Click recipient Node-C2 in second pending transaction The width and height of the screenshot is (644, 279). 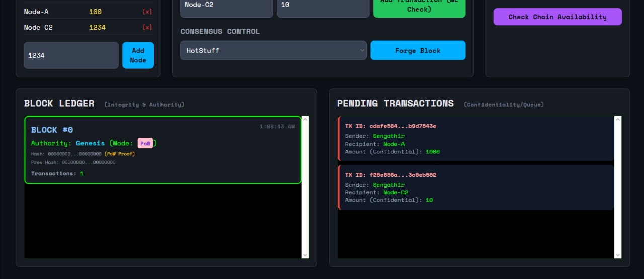(x=395, y=193)
